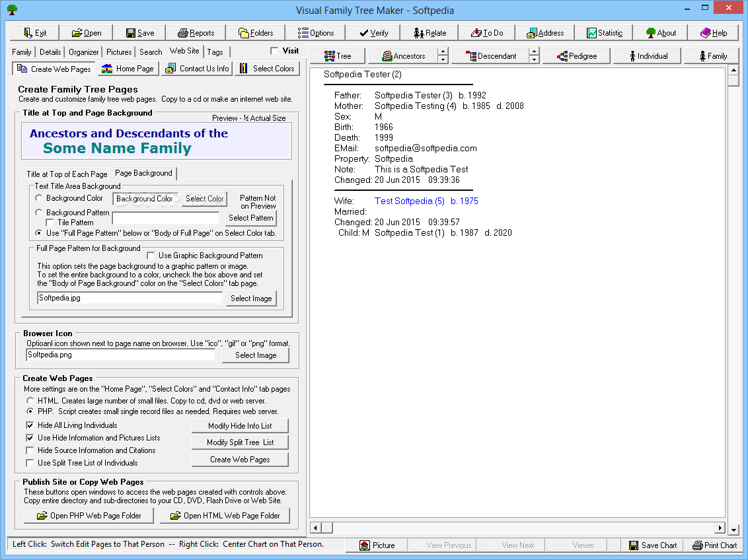Open HTML Web Page Folder

tap(225, 516)
